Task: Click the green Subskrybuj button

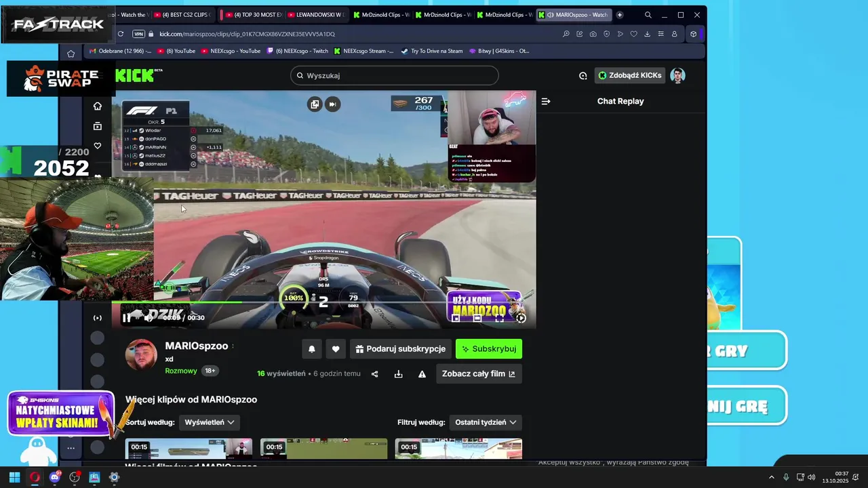Action: tap(489, 349)
